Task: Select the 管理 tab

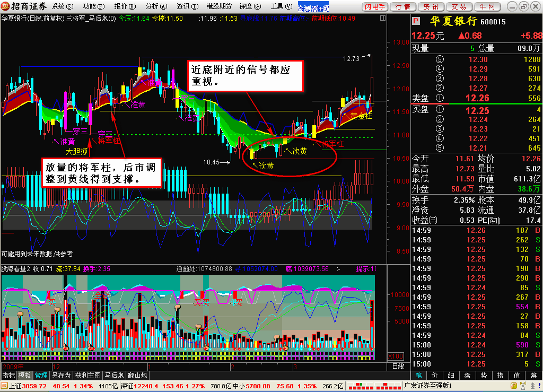Action: click(x=41, y=376)
